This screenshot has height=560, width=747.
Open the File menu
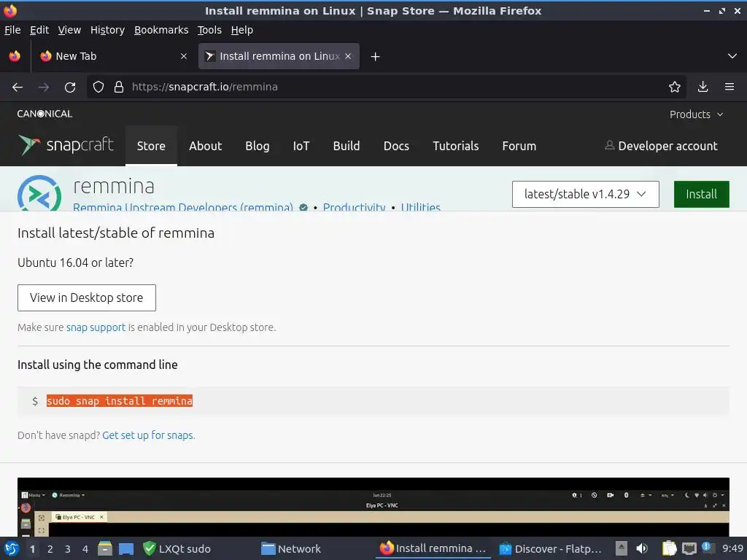[12, 30]
